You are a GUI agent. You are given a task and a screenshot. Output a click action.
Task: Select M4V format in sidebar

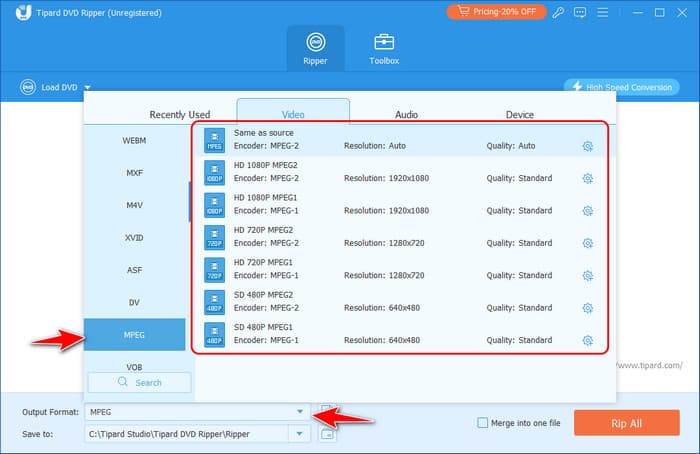click(134, 205)
